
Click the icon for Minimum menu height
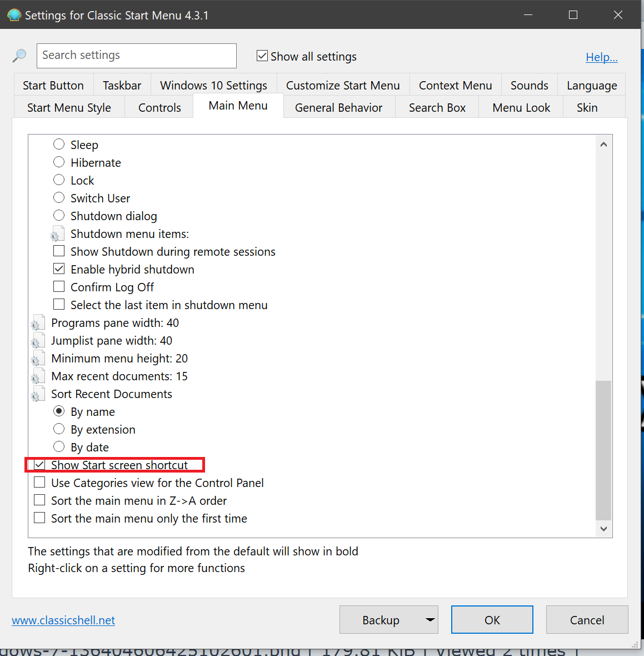coord(38,359)
